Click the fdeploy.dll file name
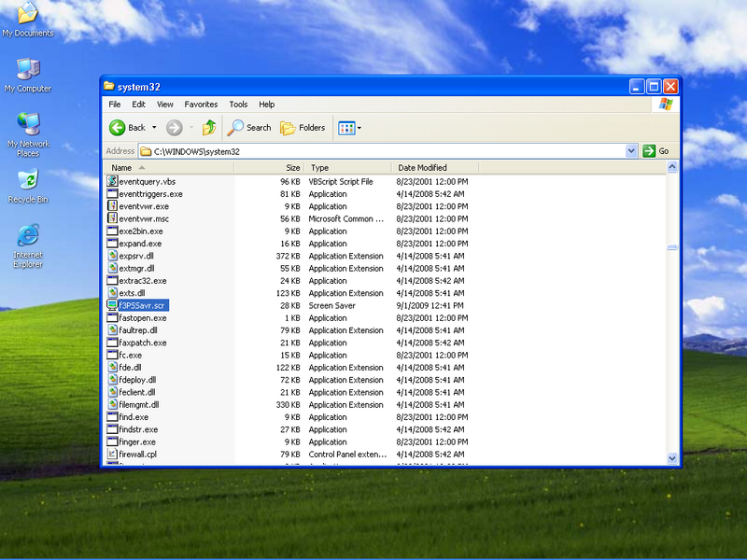 (137, 380)
